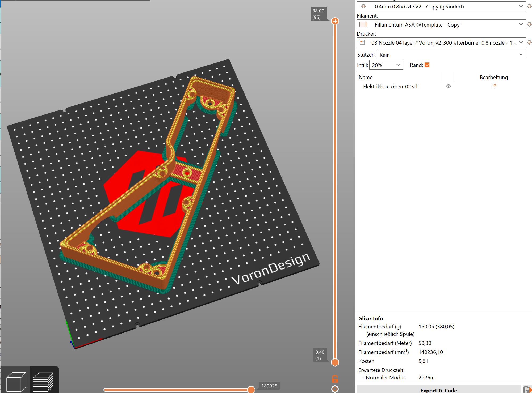Open the Drucker printer dropdown
This screenshot has height=393, width=532.
[x=441, y=42]
